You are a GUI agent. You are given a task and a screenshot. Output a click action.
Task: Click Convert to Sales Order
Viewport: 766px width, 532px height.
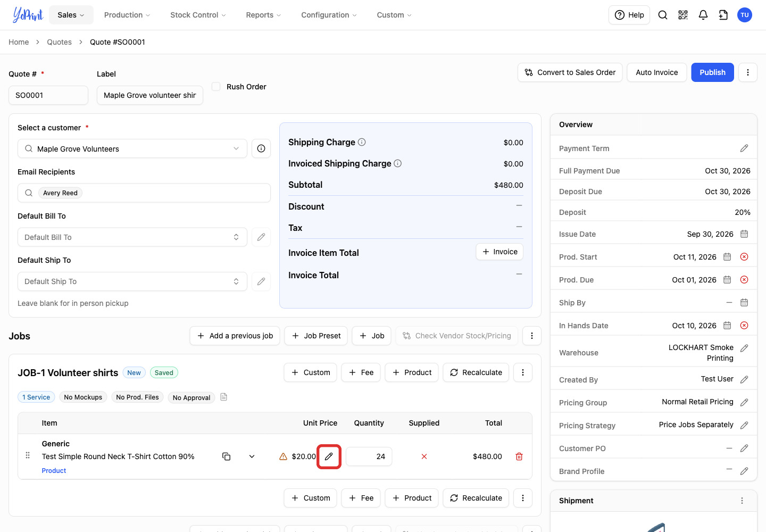[x=570, y=72]
